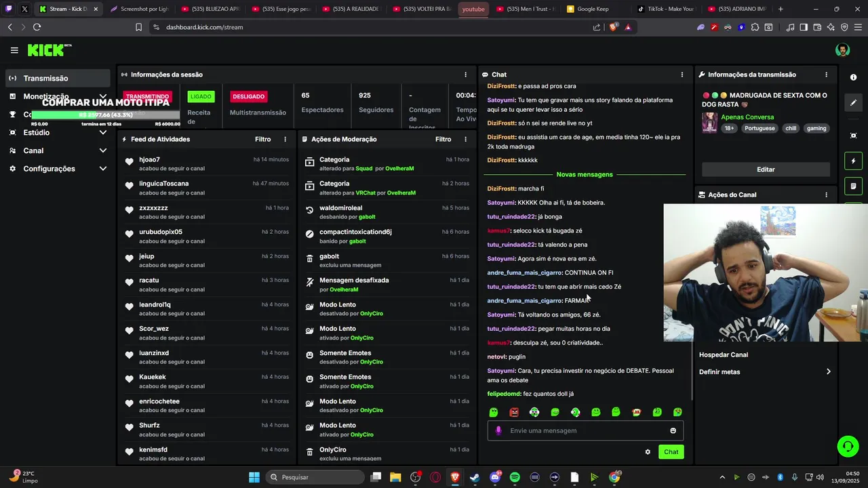Open a new browser tab

[x=781, y=9]
